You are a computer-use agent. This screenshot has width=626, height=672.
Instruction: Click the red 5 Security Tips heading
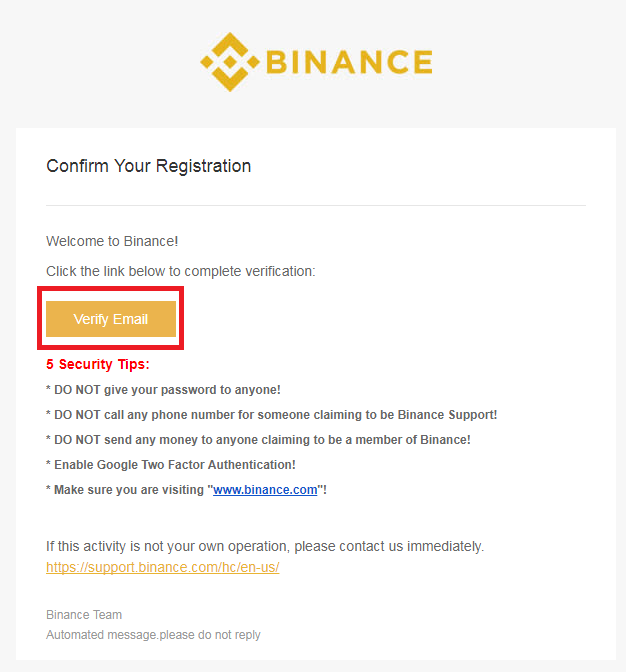pos(98,364)
